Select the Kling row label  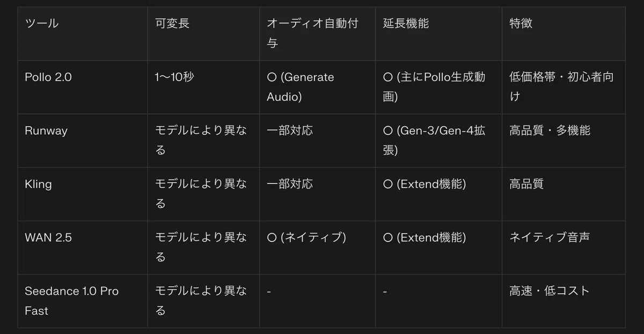38,184
